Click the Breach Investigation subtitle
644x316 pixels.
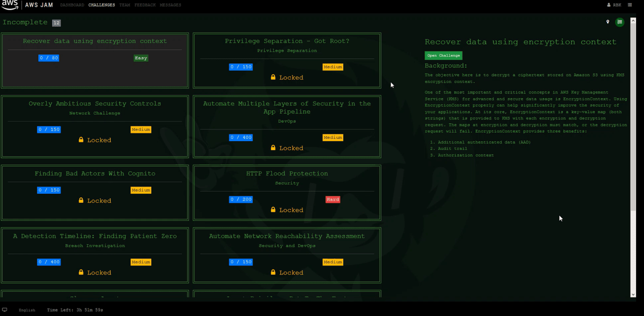click(x=95, y=246)
